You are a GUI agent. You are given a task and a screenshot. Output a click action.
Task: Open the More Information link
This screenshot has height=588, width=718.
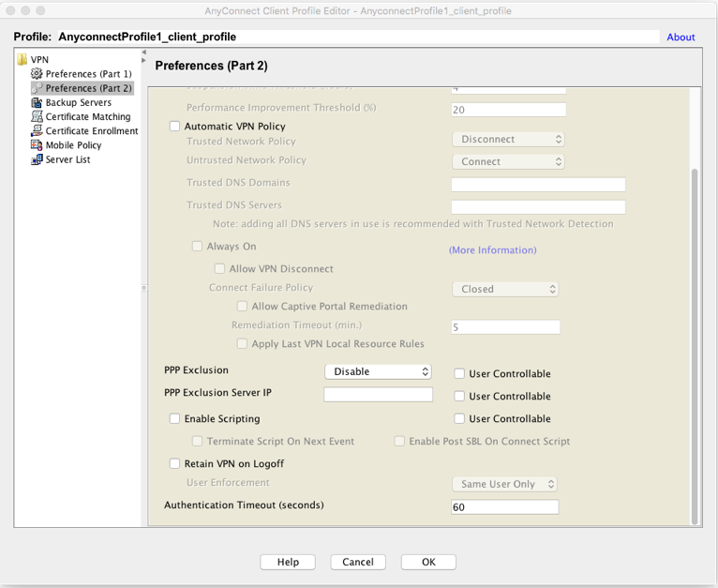pyautogui.click(x=492, y=250)
